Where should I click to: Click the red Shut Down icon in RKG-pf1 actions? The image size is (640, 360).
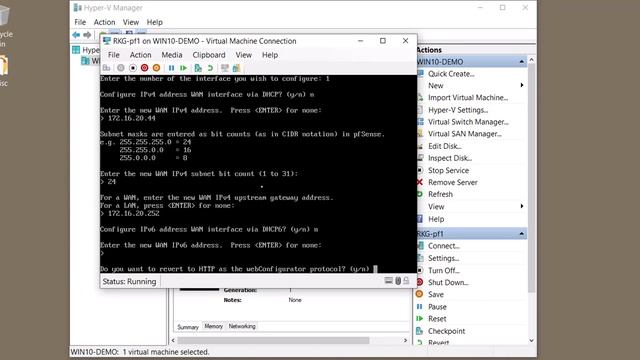coord(420,282)
